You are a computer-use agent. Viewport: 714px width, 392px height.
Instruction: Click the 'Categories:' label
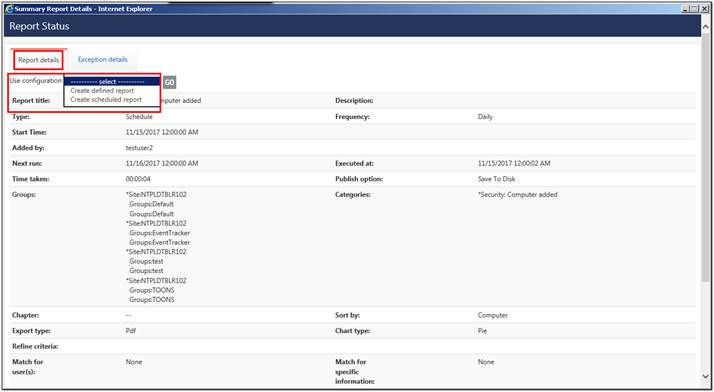coord(352,194)
